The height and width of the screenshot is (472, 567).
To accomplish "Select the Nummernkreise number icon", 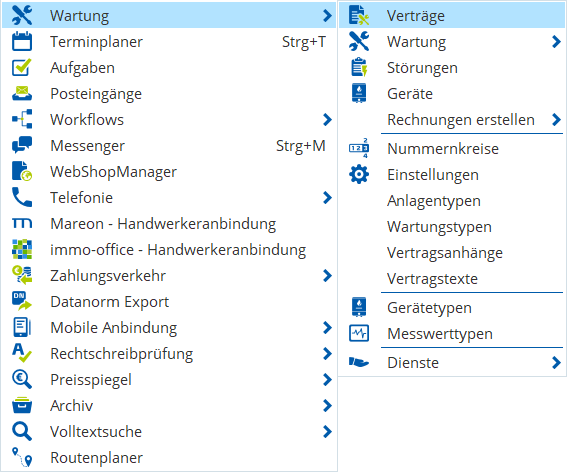I will click(359, 148).
